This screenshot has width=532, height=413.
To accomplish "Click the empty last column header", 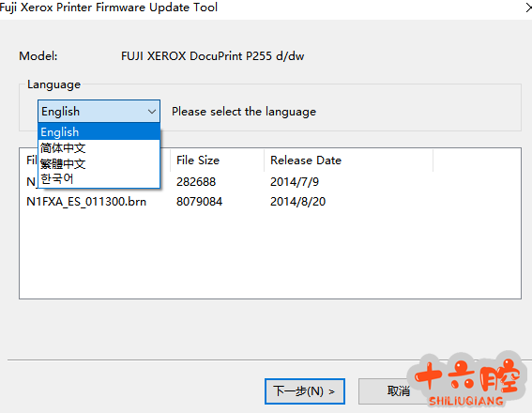I will [x=477, y=161].
